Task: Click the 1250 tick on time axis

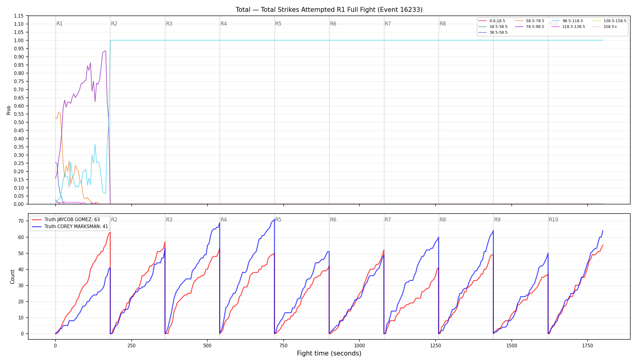Action: (x=436, y=345)
